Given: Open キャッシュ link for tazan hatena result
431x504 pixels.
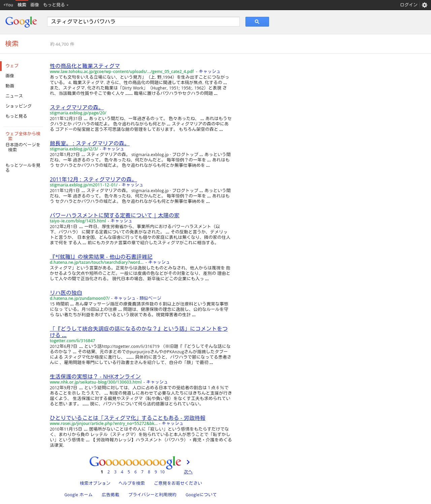Looking at the screenshot, I should pos(159,262).
